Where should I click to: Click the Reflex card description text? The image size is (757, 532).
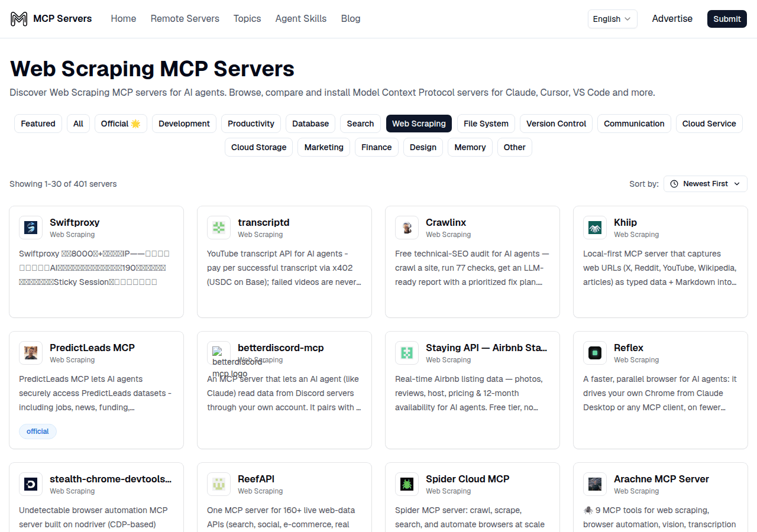pyautogui.click(x=661, y=393)
